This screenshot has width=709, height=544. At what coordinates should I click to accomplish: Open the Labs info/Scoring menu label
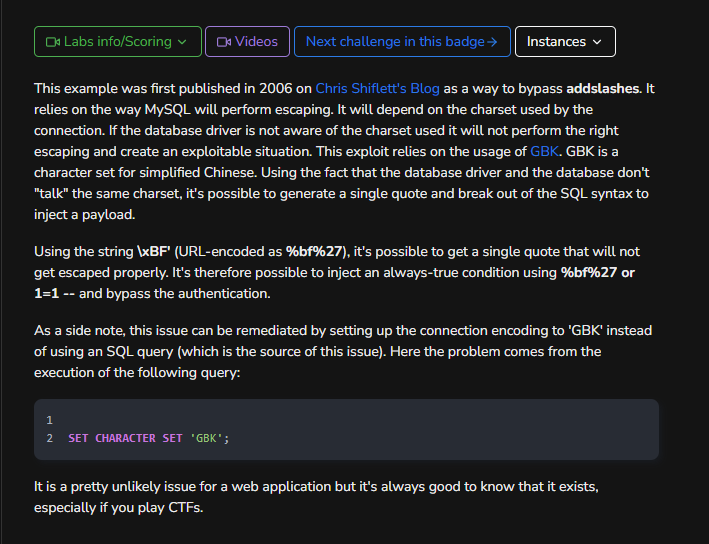point(117,42)
